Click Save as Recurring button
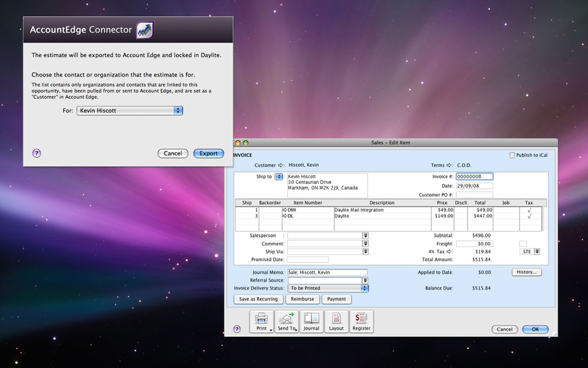Viewport: 588px width, 368px height. [258, 299]
